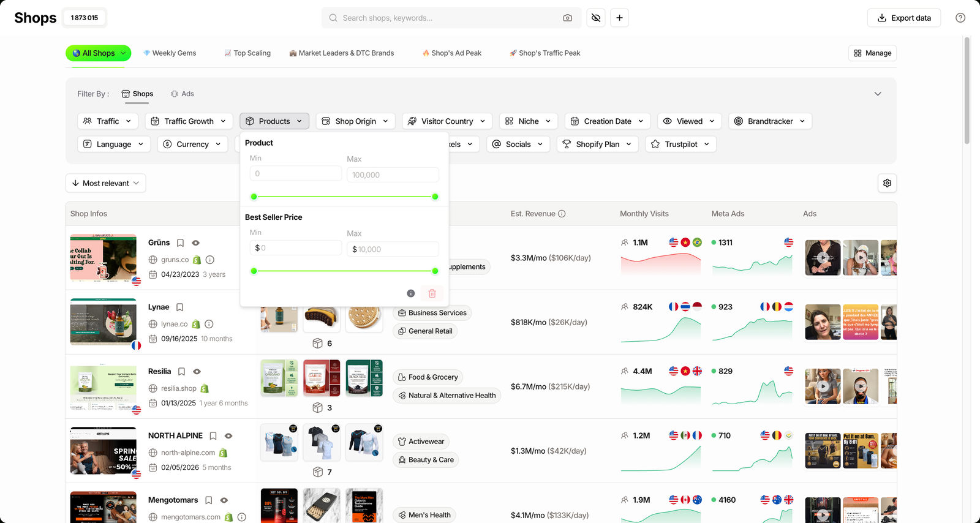Switch to Top Scaling tab
The image size is (980, 523).
247,53
